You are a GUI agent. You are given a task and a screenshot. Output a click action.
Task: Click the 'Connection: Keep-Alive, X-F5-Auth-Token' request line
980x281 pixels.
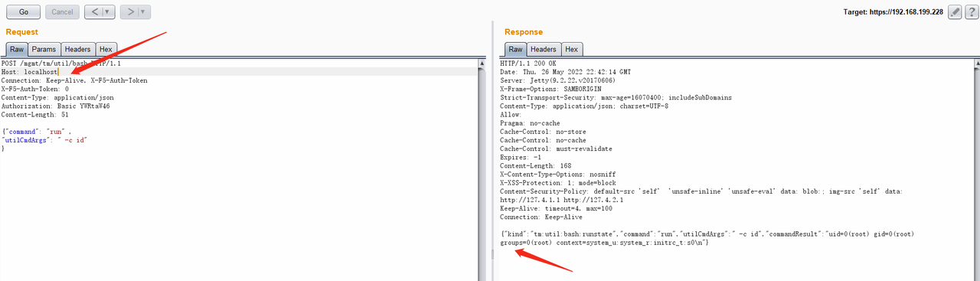tap(74, 80)
